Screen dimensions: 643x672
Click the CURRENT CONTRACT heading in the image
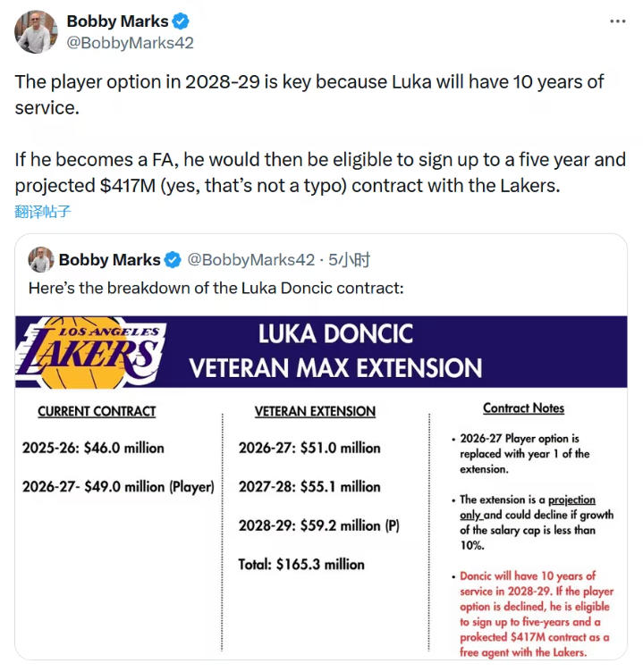(97, 411)
